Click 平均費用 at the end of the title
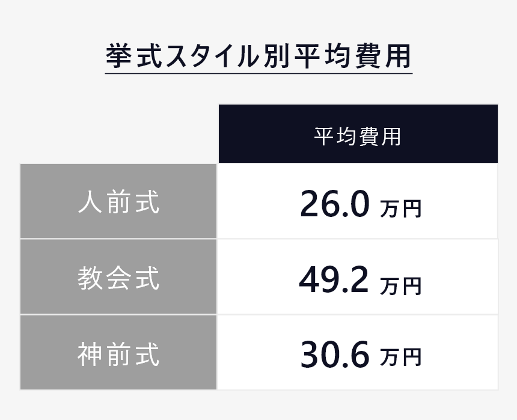517x420 pixels. click(x=352, y=56)
